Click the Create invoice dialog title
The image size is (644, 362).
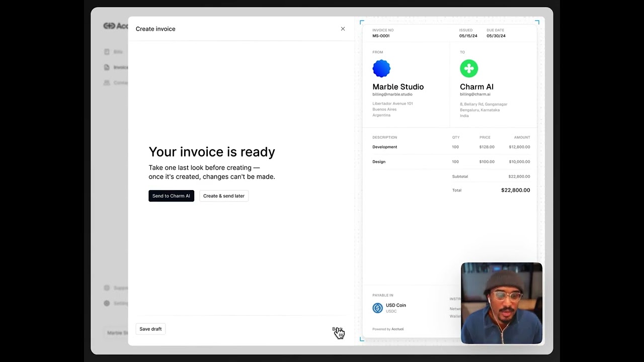pos(155,29)
